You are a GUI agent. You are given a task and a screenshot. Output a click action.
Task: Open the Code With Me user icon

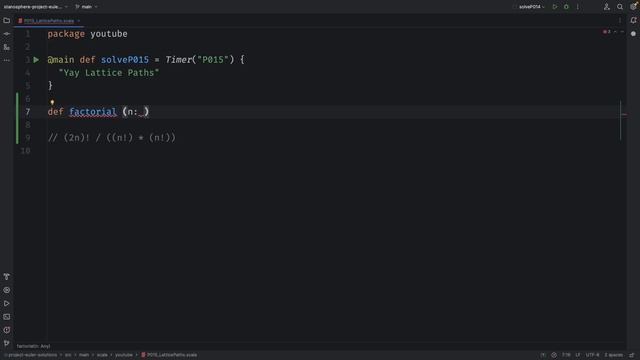[607, 7]
